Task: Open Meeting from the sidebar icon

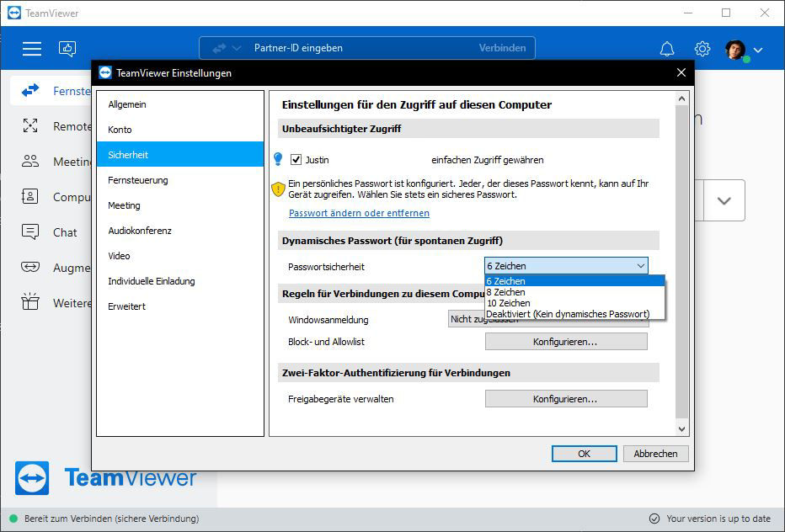Action: pyautogui.click(x=30, y=161)
